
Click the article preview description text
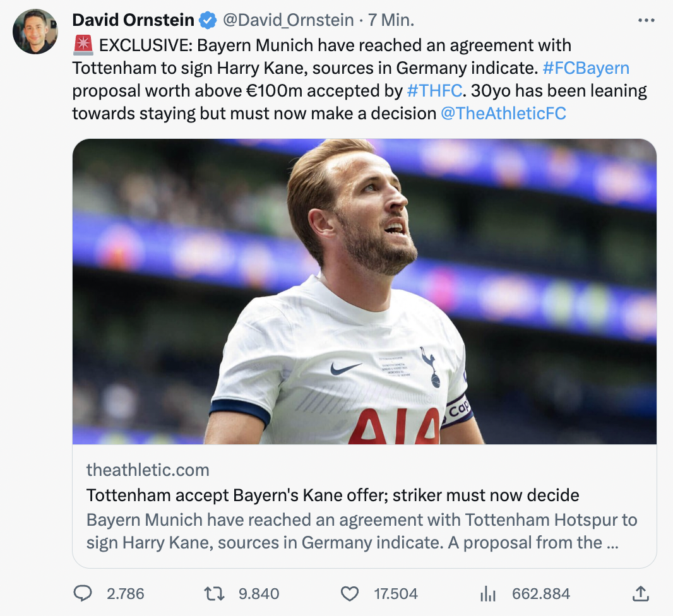click(x=361, y=531)
